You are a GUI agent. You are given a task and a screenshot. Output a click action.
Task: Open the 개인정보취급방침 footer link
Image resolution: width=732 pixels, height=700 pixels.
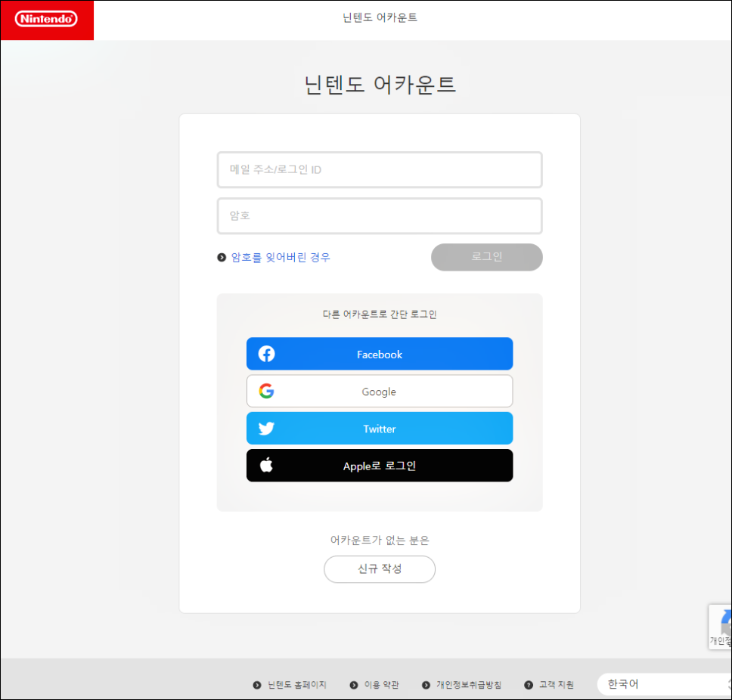coord(469,685)
